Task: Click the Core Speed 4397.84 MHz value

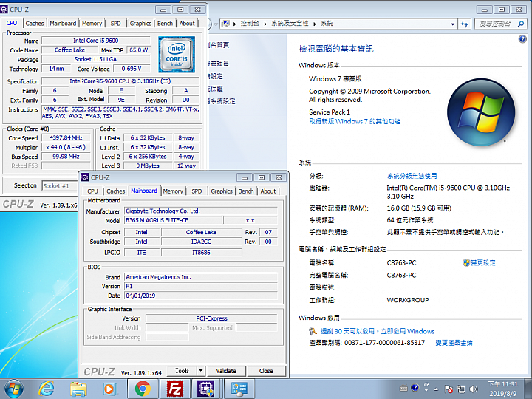Action: pyautogui.click(x=66, y=137)
